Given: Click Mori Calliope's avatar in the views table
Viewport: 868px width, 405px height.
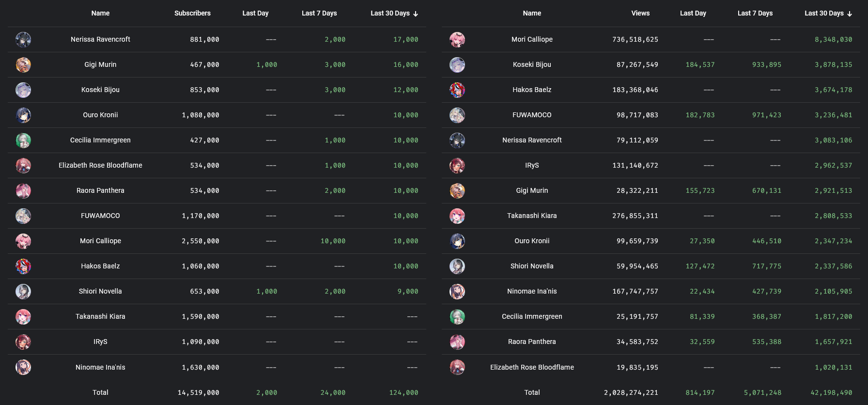Looking at the screenshot, I should point(457,39).
